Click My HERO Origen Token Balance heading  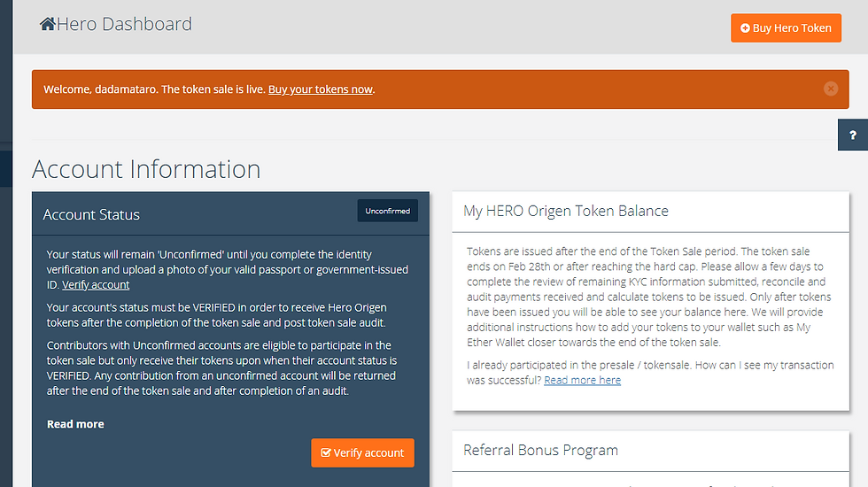[566, 211]
